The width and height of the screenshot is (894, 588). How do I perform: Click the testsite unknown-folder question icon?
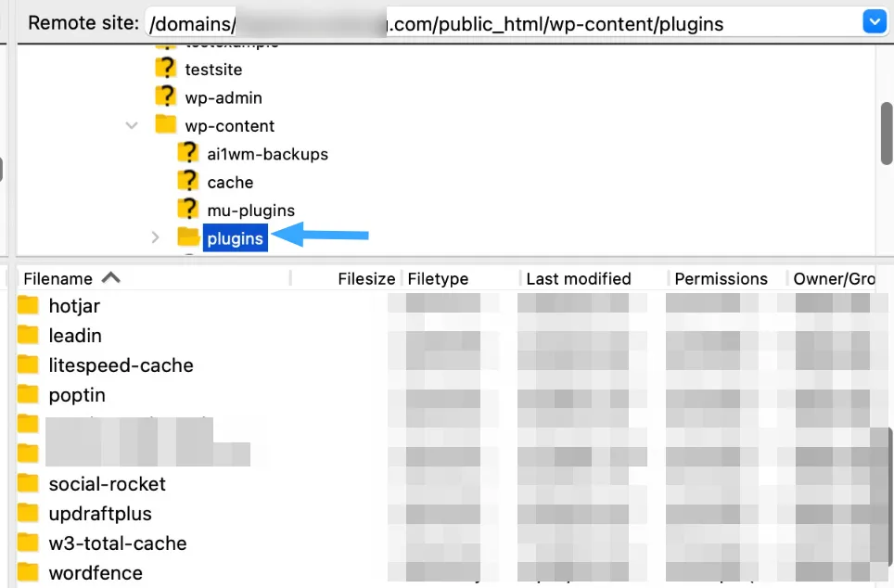166,69
